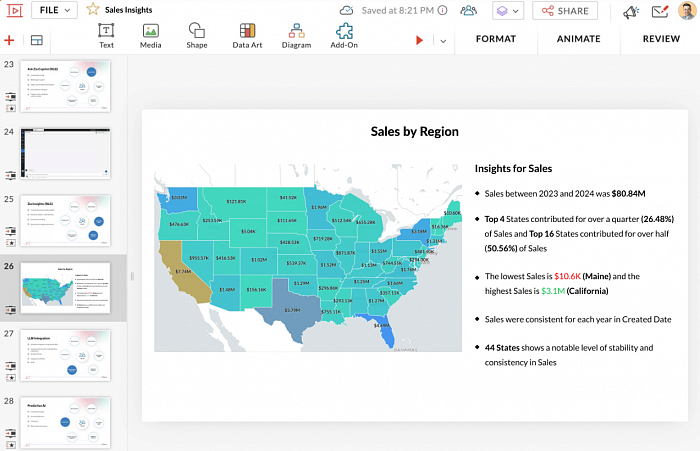Image resolution: width=700 pixels, height=451 pixels.
Task: Click transition icon on slide 28
Action: tap(10, 433)
